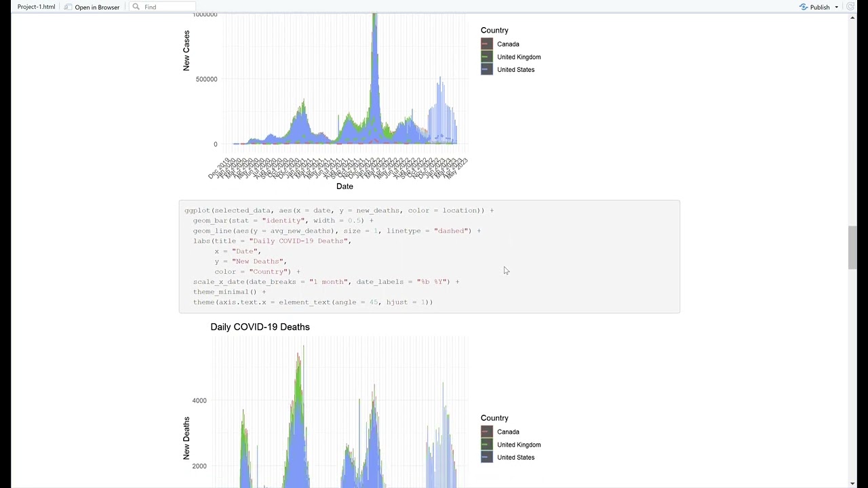
Task: Click United Kingdom swatch in New Cases legend
Action: coord(486,57)
